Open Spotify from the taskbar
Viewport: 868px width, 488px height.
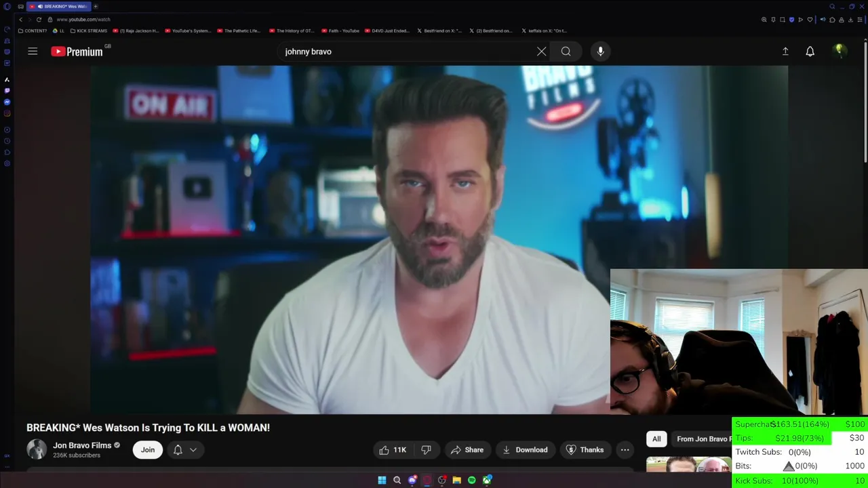click(471, 480)
